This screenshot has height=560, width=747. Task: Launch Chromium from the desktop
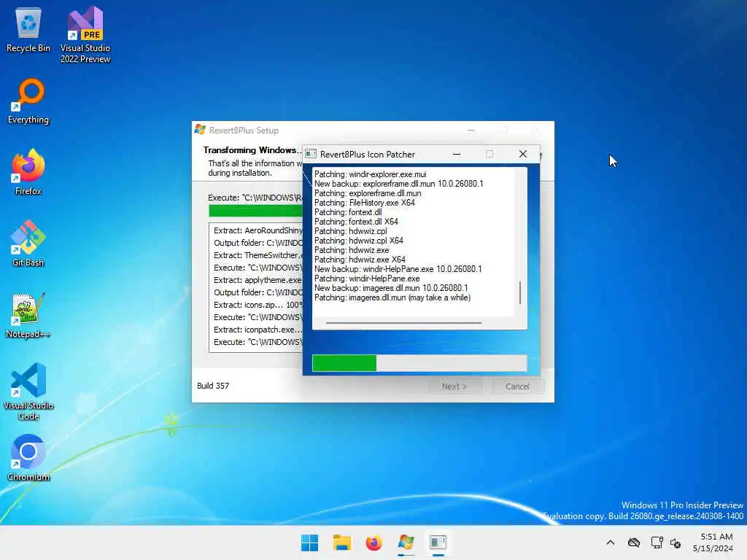[x=28, y=458]
